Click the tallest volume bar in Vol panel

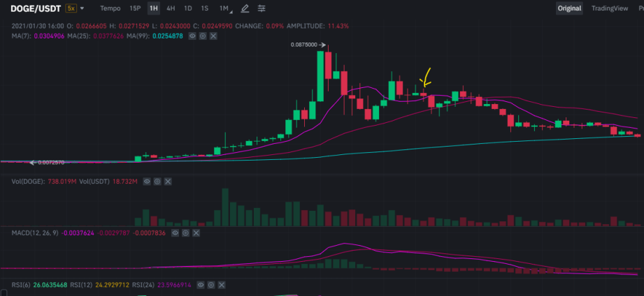[224, 207]
